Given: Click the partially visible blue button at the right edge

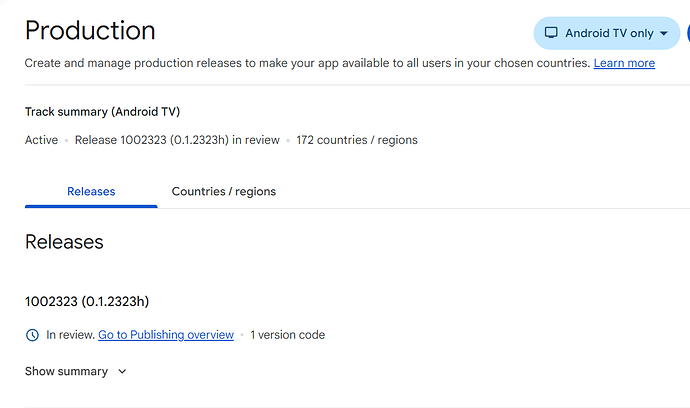Looking at the screenshot, I should pyautogui.click(x=688, y=33).
